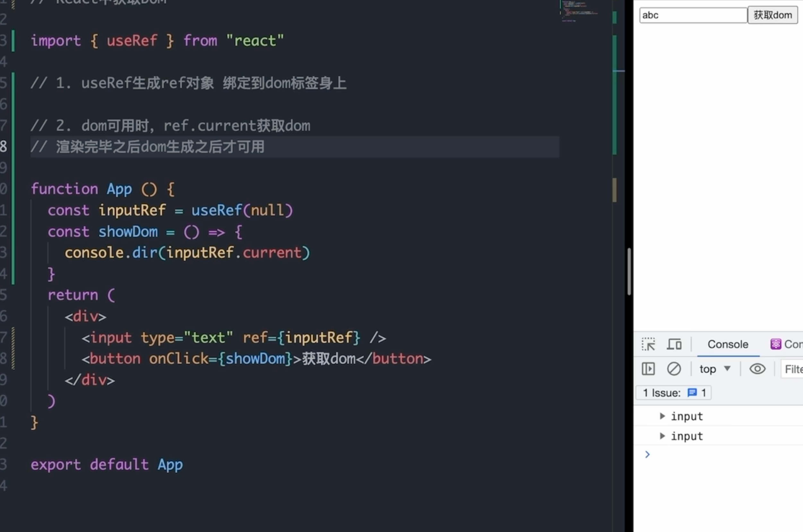Screen dimensions: 803x532
Task: Switch to the Console tab
Action: pyautogui.click(x=728, y=344)
